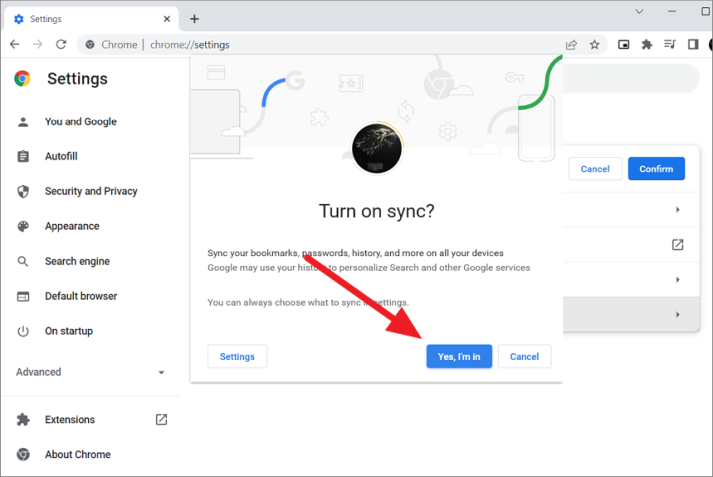Expand the third row arrow in settings list
The width and height of the screenshot is (713, 477).
[x=678, y=280]
